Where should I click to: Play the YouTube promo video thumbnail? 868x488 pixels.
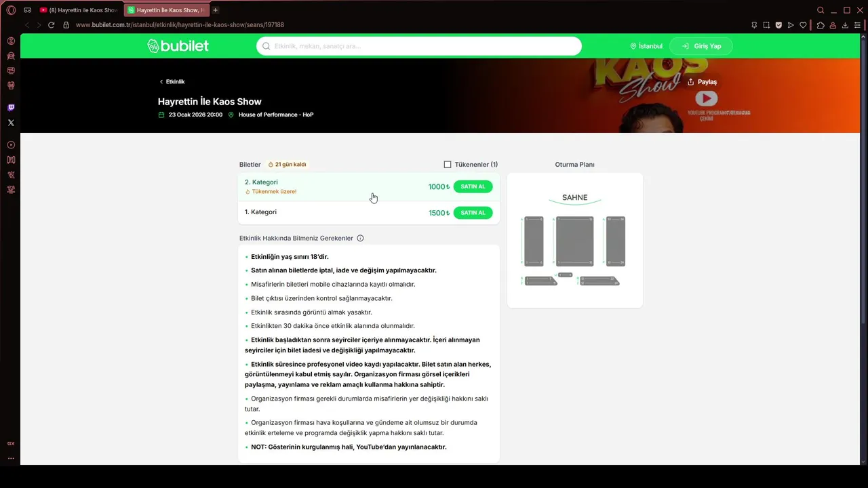click(706, 98)
